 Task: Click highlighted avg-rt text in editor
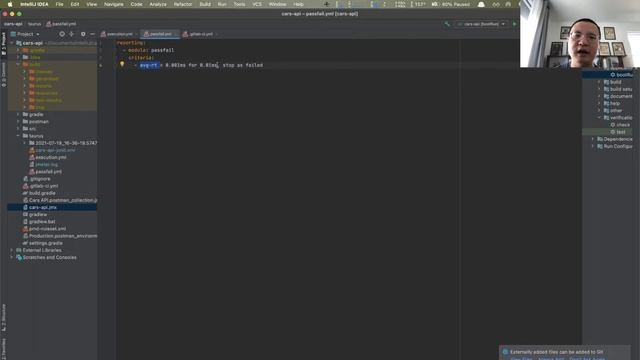pos(149,65)
